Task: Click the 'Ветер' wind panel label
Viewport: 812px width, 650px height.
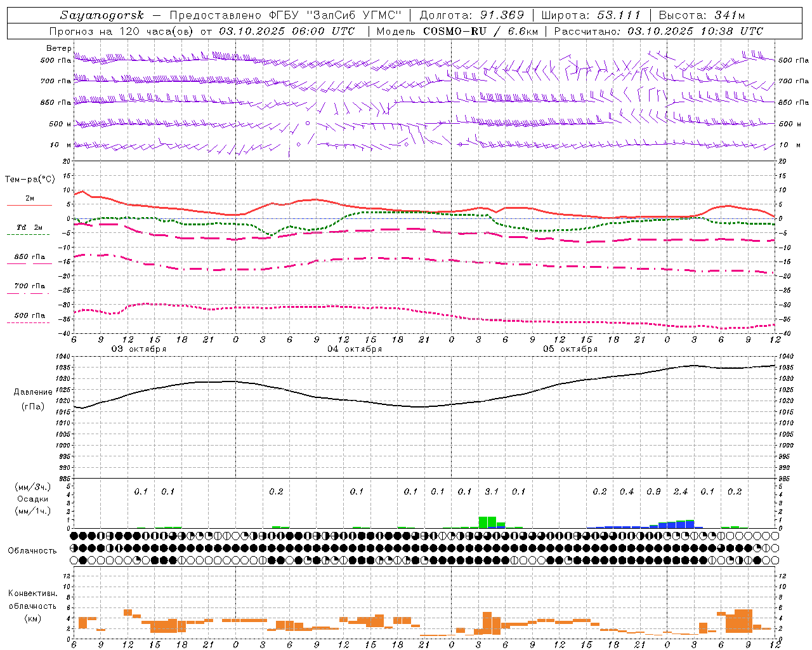Action: (x=58, y=48)
